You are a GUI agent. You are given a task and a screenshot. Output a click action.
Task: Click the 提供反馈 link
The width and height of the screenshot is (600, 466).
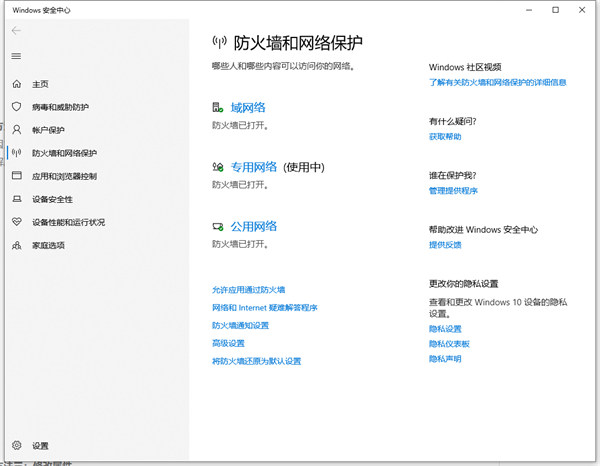445,245
